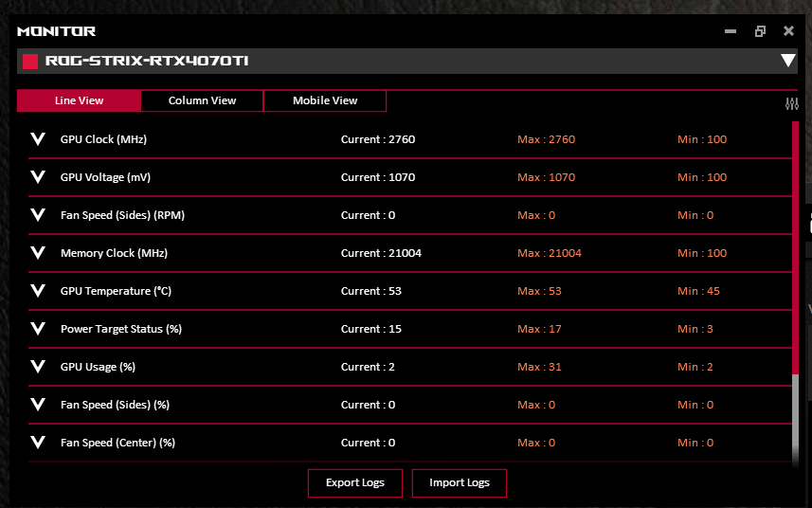Click the 'Max : 17' power target value
This screenshot has height=508, width=812.
click(x=540, y=329)
